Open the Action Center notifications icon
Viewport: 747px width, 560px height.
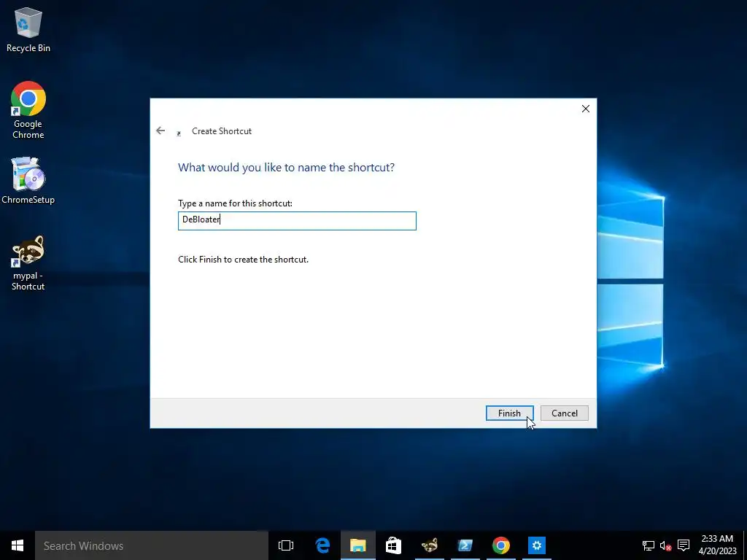(684, 545)
